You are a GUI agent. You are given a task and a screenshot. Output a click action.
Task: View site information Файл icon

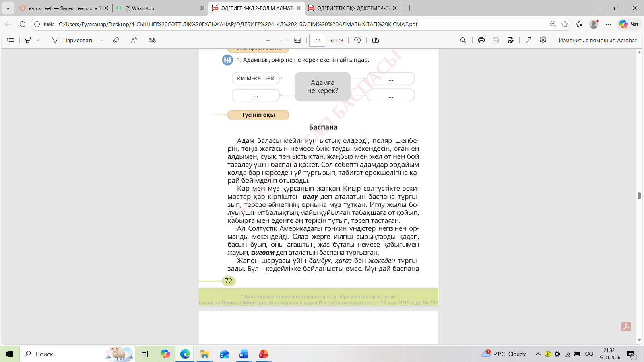click(x=45, y=24)
